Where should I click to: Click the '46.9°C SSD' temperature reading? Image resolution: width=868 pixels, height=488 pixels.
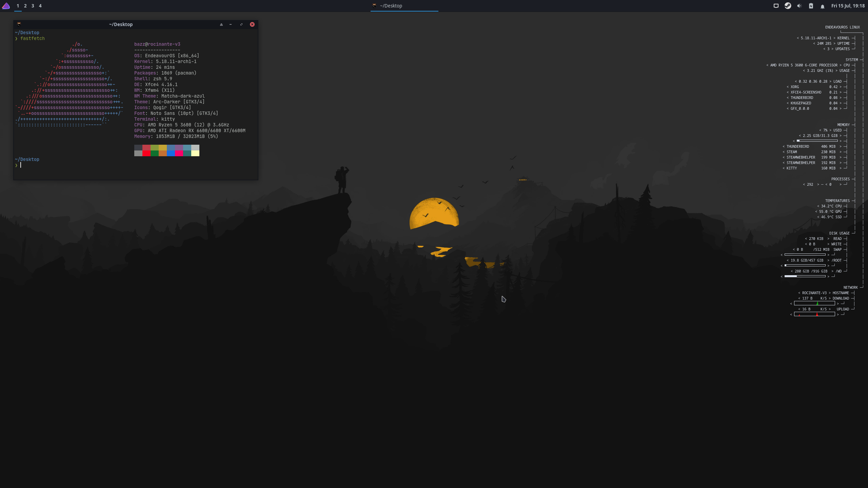[829, 217]
